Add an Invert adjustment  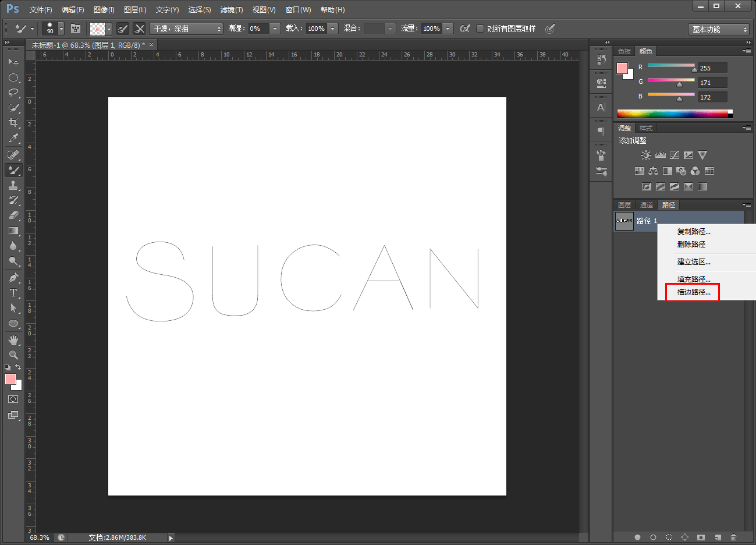pyautogui.click(x=646, y=187)
